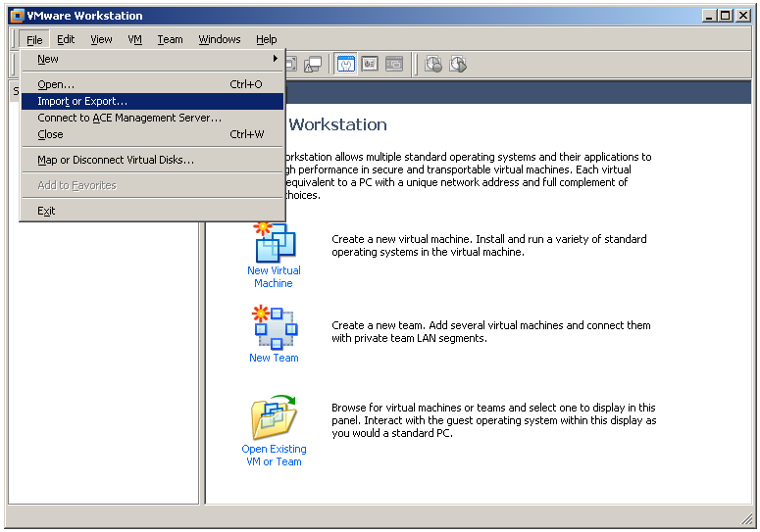Click the console view toolbar icon
The image size is (760, 532).
(370, 65)
